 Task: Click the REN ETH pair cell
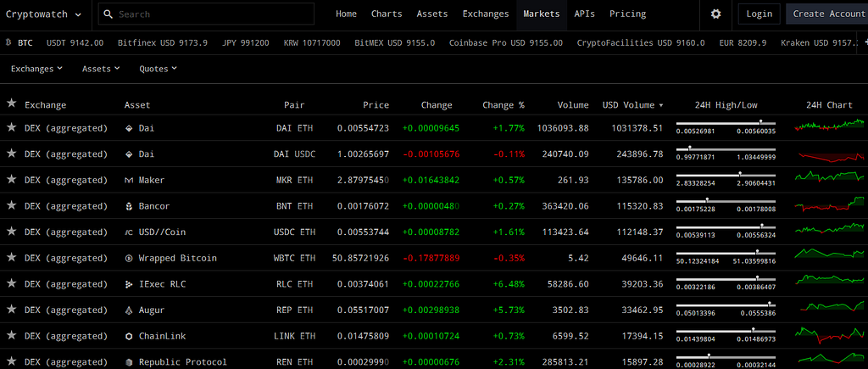point(294,362)
